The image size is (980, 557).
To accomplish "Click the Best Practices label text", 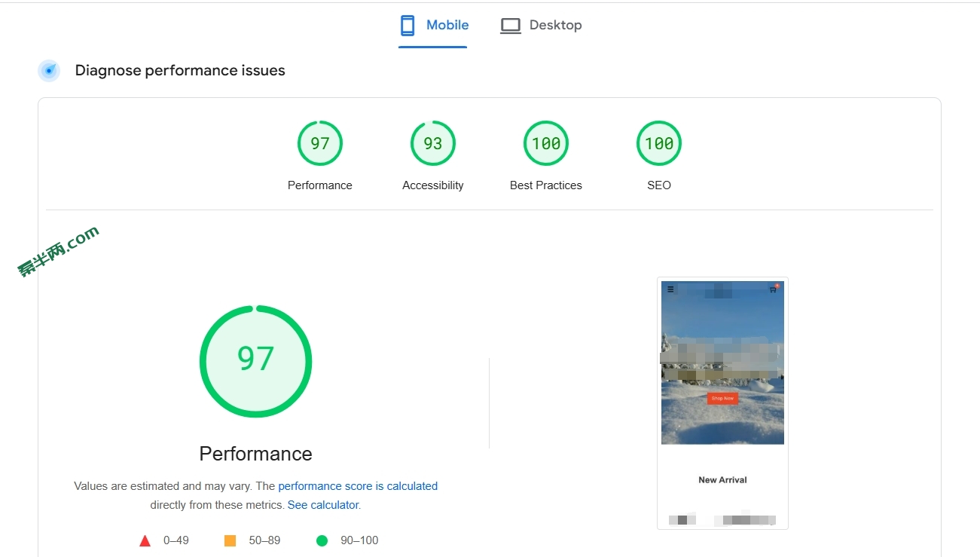I will click(x=546, y=185).
